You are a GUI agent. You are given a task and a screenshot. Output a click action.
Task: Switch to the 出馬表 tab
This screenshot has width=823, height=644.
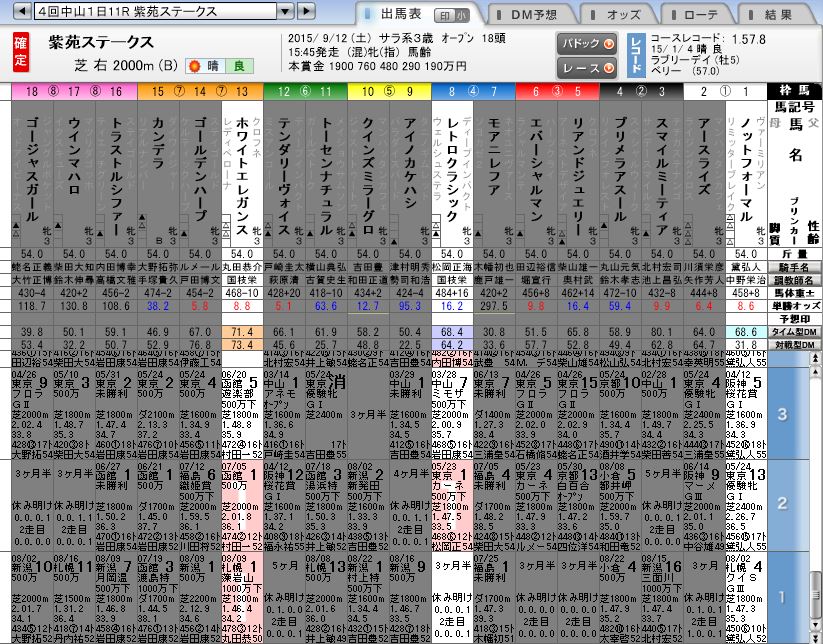click(401, 14)
